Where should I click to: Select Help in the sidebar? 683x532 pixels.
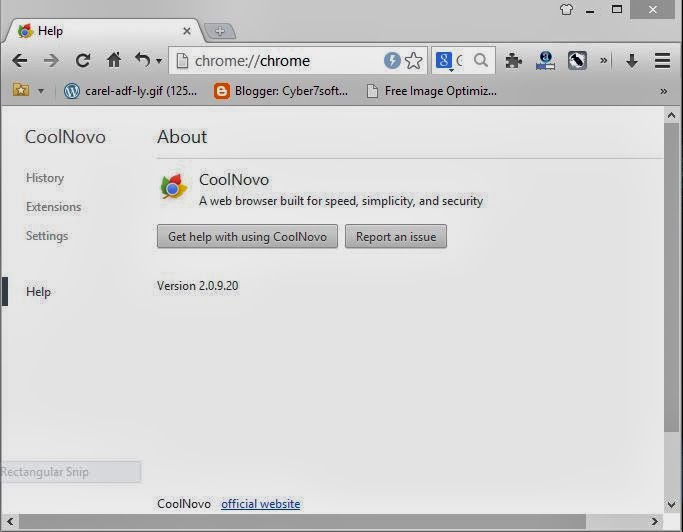(38, 291)
